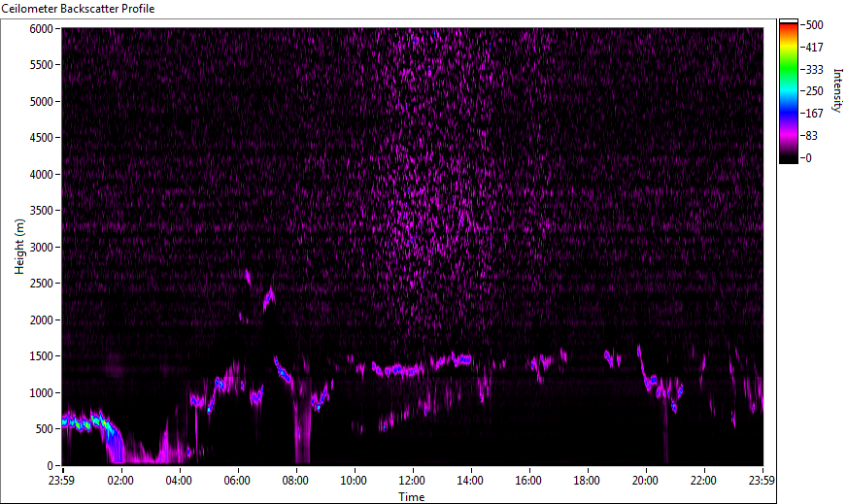Click the 04:00 time axis label
The image size is (847, 504).
pyautogui.click(x=179, y=481)
